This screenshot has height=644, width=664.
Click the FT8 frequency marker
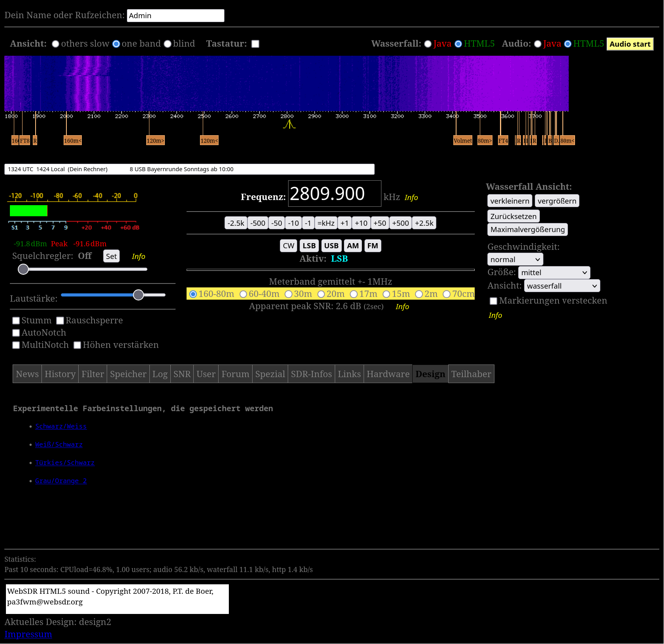25,140
